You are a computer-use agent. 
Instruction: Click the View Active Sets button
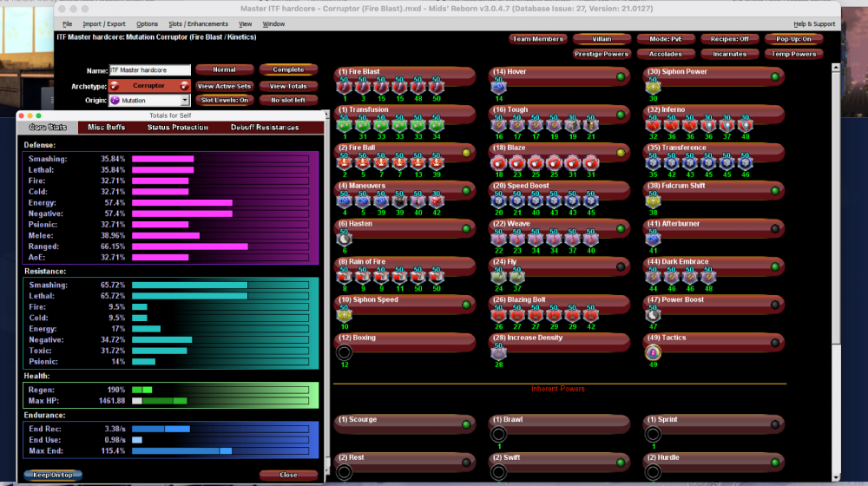point(224,86)
